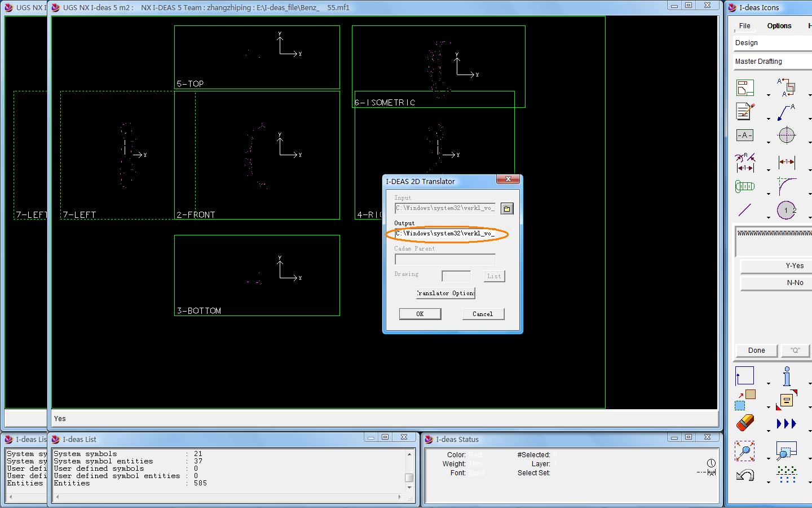This screenshot has height=508, width=812.
Task: Expand flyout arrow beside the line tool
Action: (x=769, y=217)
